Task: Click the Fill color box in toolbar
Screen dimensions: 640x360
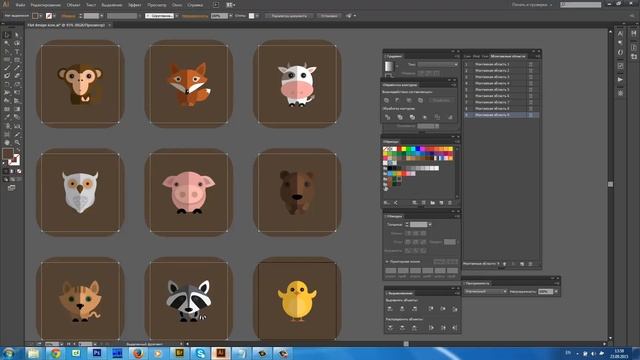Action: click(x=8, y=153)
